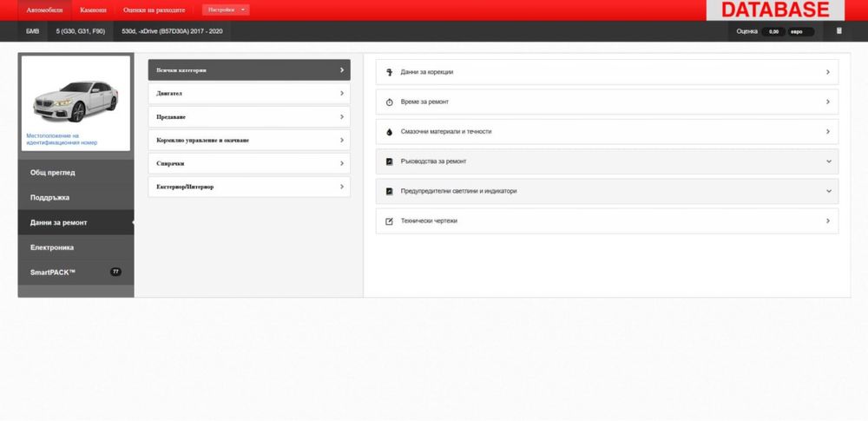Click the 77 badge next to SmartPACK
868x421 pixels.
pyautogui.click(x=115, y=272)
